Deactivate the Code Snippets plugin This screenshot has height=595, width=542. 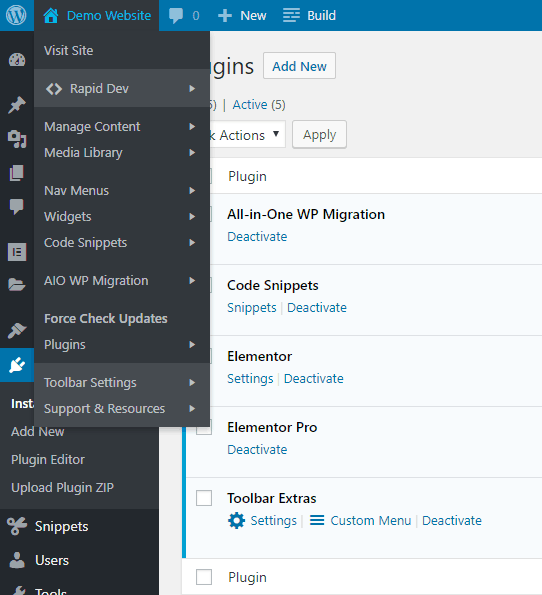pyautogui.click(x=317, y=307)
